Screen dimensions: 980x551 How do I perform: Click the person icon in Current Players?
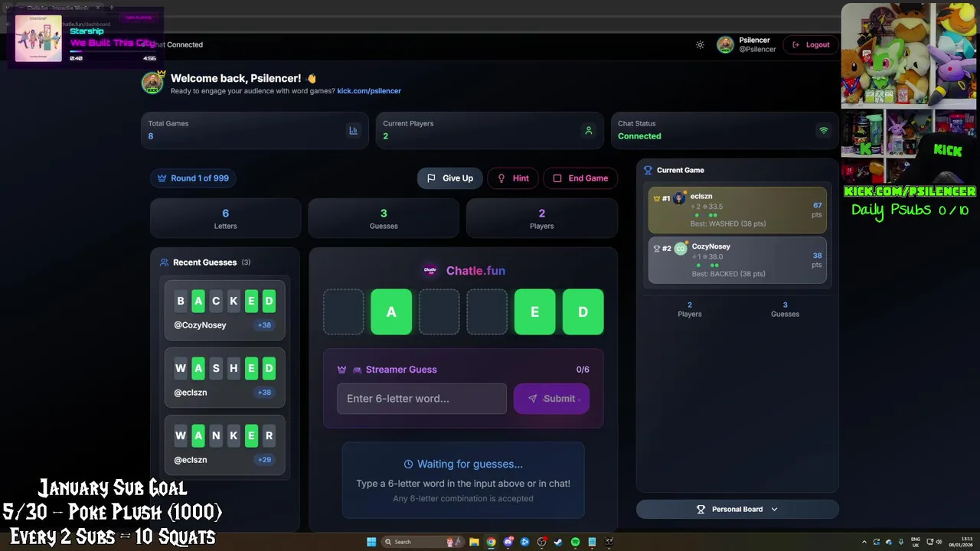589,130
